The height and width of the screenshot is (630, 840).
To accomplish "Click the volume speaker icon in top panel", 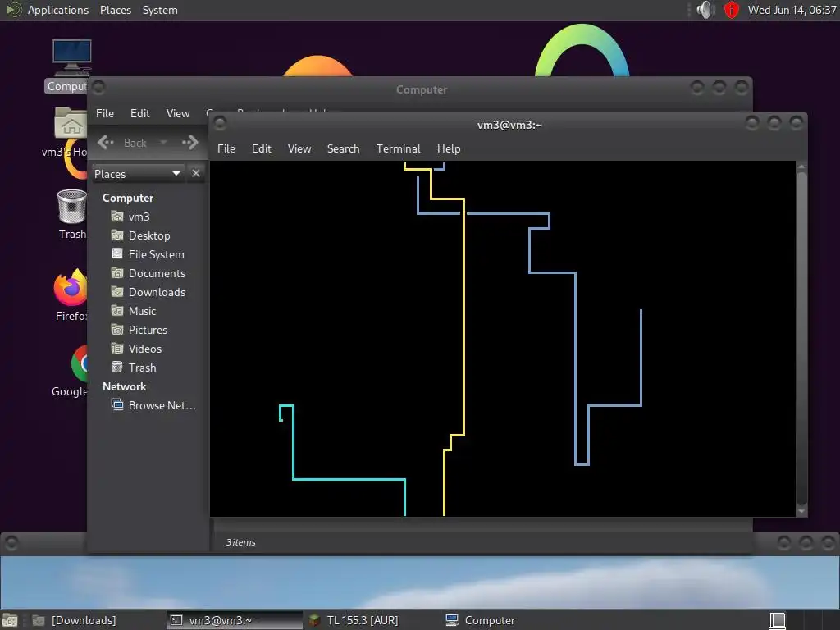I will pos(705,10).
